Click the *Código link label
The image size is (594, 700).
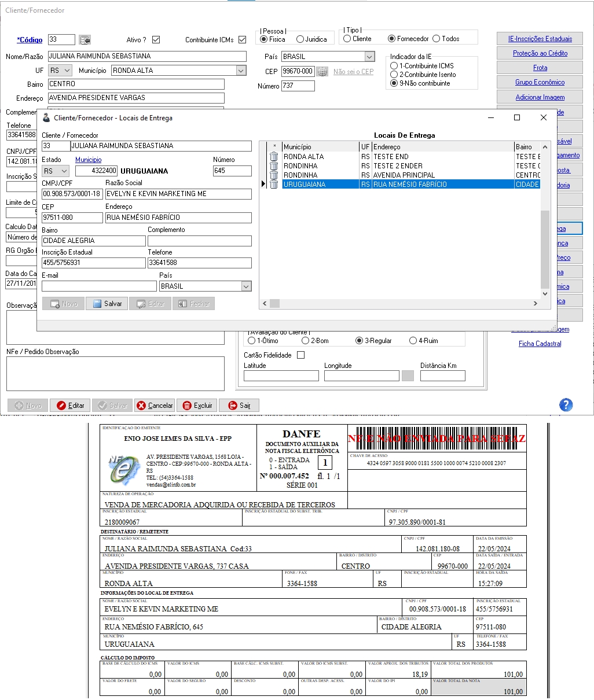pos(30,40)
